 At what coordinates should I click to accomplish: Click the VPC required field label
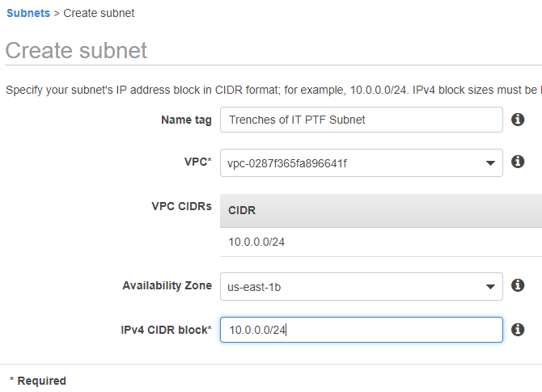(197, 162)
